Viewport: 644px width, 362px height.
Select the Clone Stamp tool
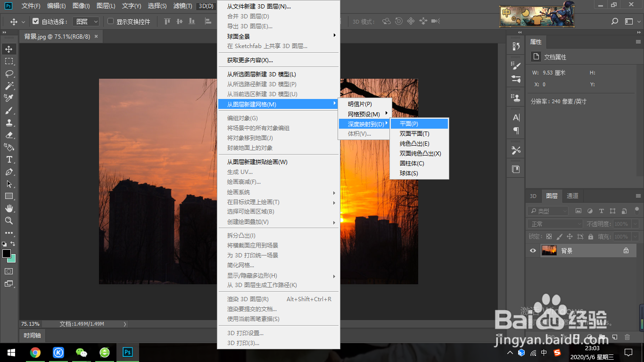click(9, 123)
